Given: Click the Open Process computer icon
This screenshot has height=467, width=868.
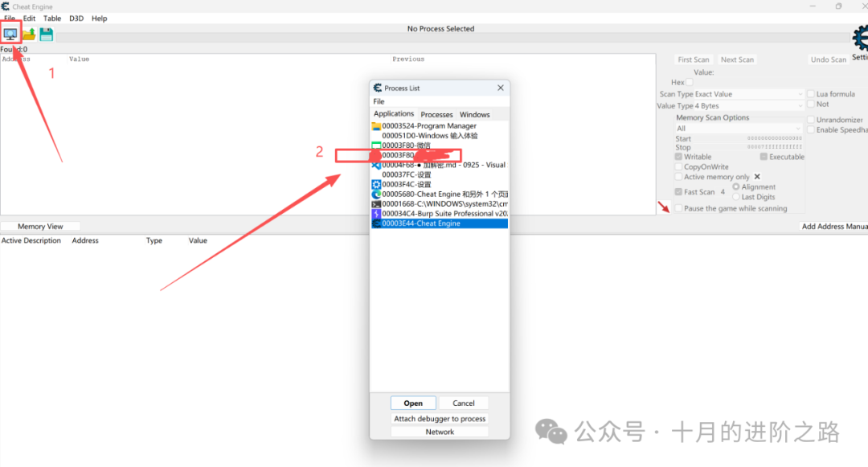Looking at the screenshot, I should 10,34.
